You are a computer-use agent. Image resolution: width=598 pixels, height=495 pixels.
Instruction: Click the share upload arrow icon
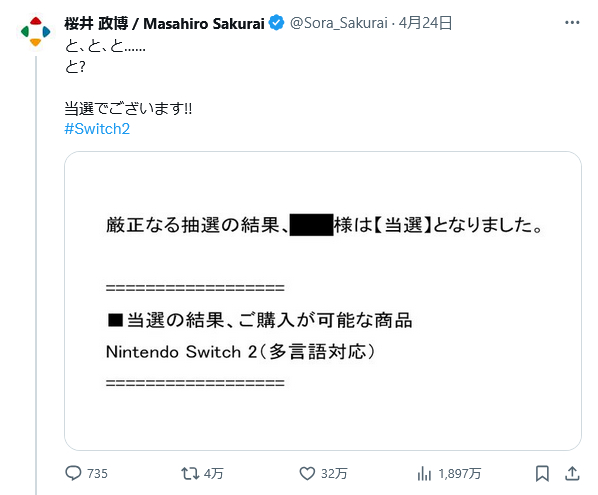[x=572, y=474]
